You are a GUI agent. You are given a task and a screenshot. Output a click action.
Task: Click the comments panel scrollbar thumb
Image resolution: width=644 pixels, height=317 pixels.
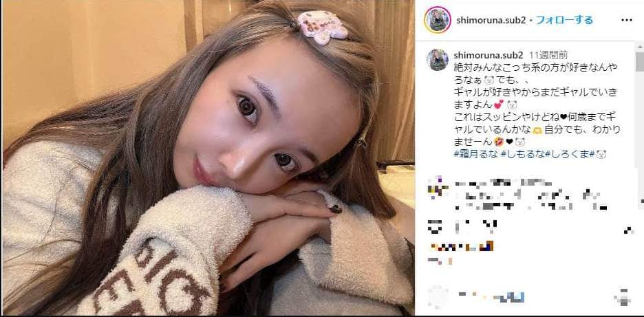[640, 62]
